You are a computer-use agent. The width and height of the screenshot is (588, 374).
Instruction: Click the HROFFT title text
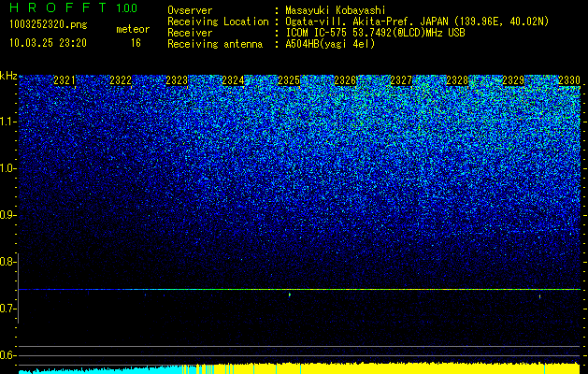point(59,7)
